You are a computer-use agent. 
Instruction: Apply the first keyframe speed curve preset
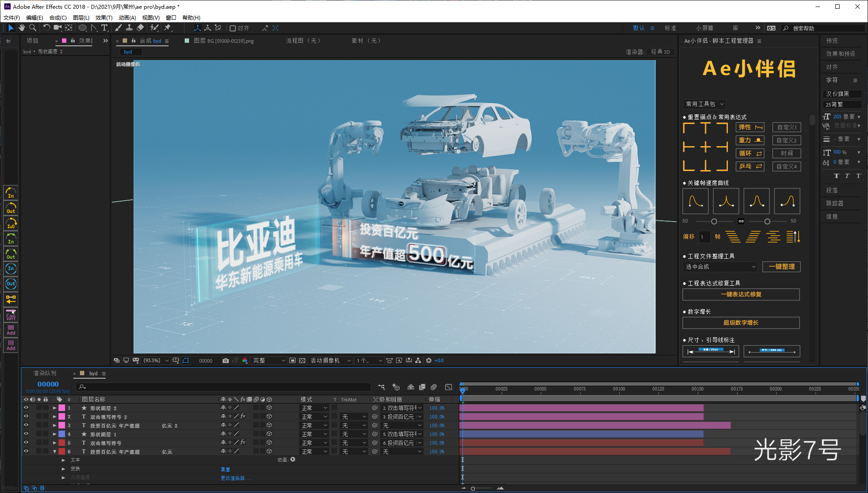tap(696, 201)
